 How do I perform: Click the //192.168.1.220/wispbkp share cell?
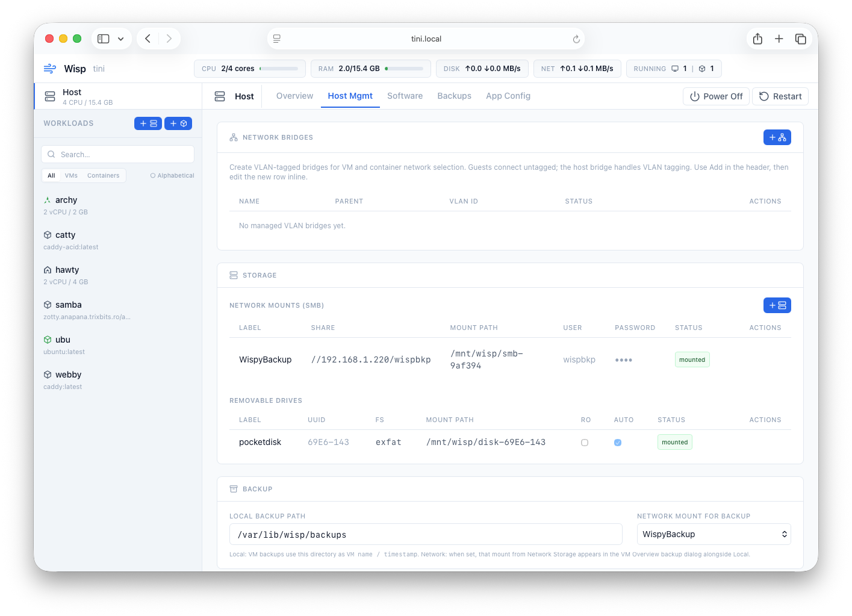[x=371, y=359]
